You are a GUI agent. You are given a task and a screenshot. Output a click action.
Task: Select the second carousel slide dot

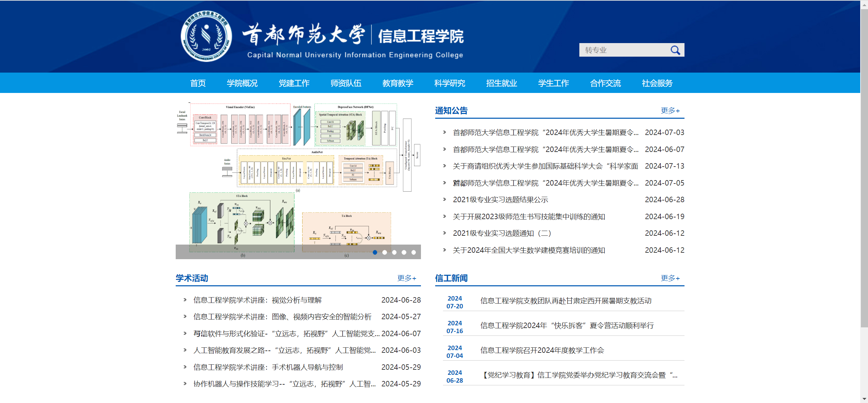(x=385, y=252)
